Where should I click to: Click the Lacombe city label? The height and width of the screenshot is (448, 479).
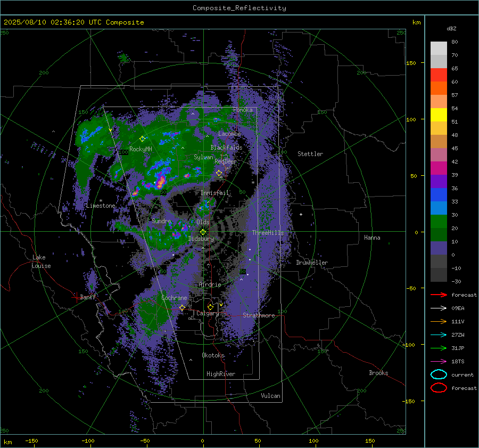point(229,134)
